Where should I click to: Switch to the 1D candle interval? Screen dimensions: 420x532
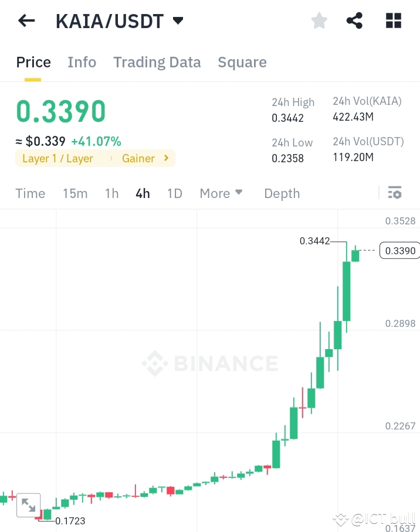[x=174, y=193]
